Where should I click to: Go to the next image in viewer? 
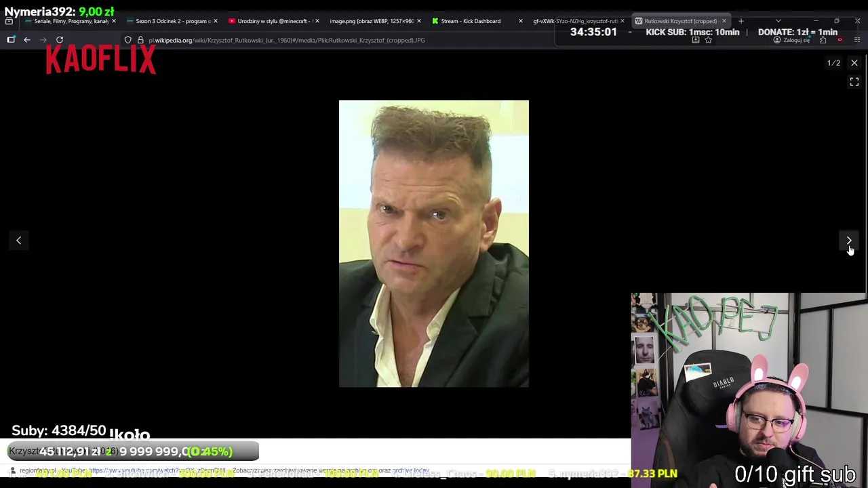[x=848, y=241]
